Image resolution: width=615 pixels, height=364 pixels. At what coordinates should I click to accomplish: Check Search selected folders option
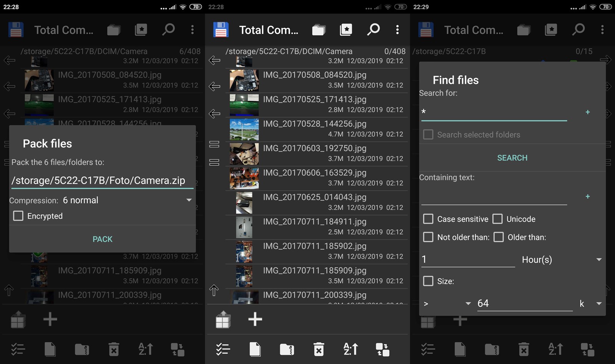428,134
